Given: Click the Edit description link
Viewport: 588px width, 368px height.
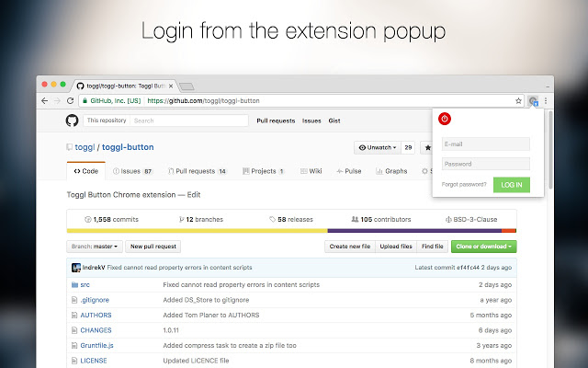Looking at the screenshot, I should 194,195.
